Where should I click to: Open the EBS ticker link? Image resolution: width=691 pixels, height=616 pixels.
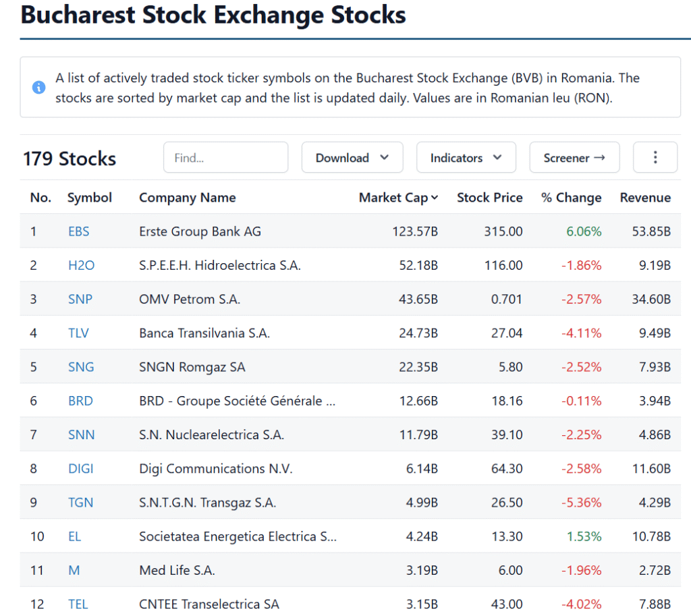click(79, 231)
